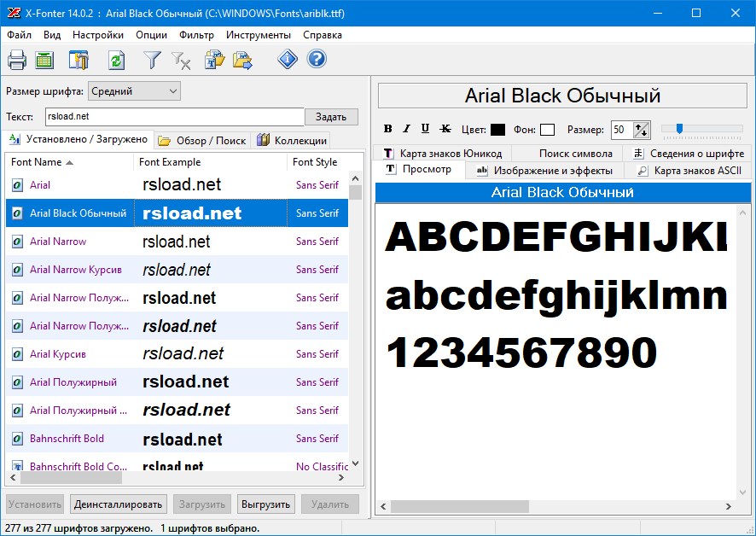
Task: Click the font list scroll up arrow
Action: click(355, 178)
